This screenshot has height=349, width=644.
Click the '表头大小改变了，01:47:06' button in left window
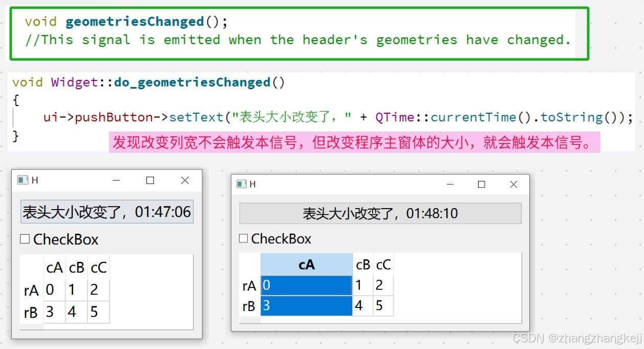click(x=107, y=212)
